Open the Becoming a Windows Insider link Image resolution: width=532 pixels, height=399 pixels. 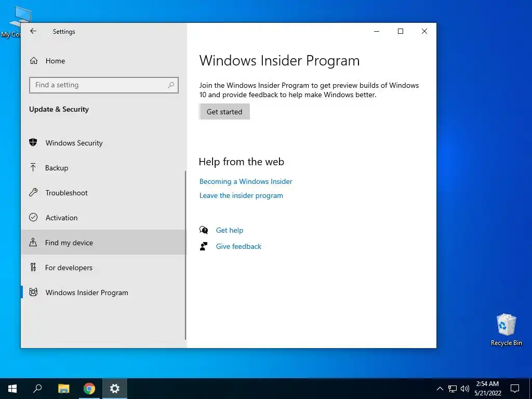[x=246, y=181]
